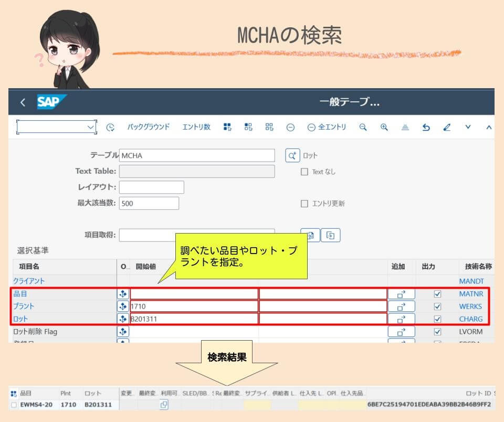
Task: Select the pencil edit icon in the toolbar
Action: pyautogui.click(x=447, y=127)
